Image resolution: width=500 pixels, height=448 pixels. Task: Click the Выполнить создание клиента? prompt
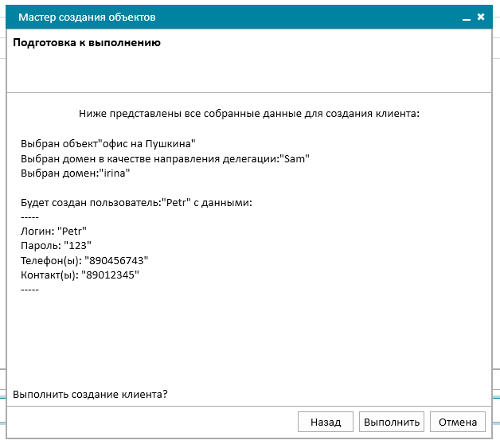click(90, 395)
